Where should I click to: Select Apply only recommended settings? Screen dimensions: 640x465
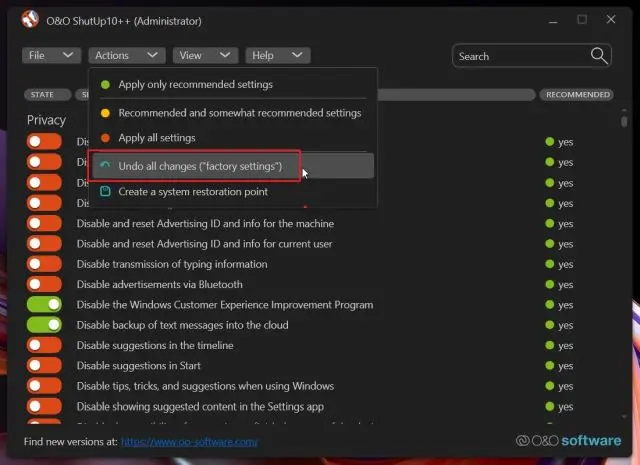[233, 85]
